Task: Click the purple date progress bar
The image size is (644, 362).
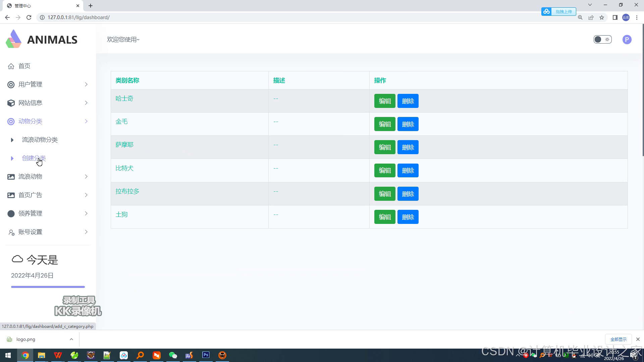Action: coord(48,287)
